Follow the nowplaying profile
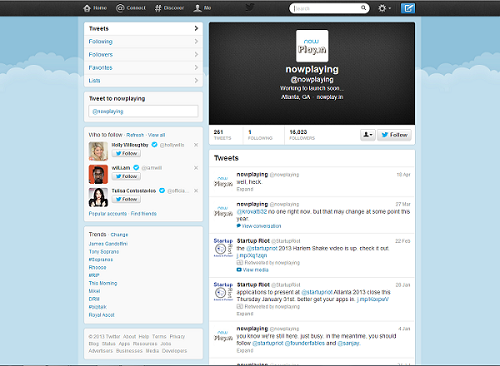Image resolution: width=500 pixels, height=366 pixels. tap(394, 135)
